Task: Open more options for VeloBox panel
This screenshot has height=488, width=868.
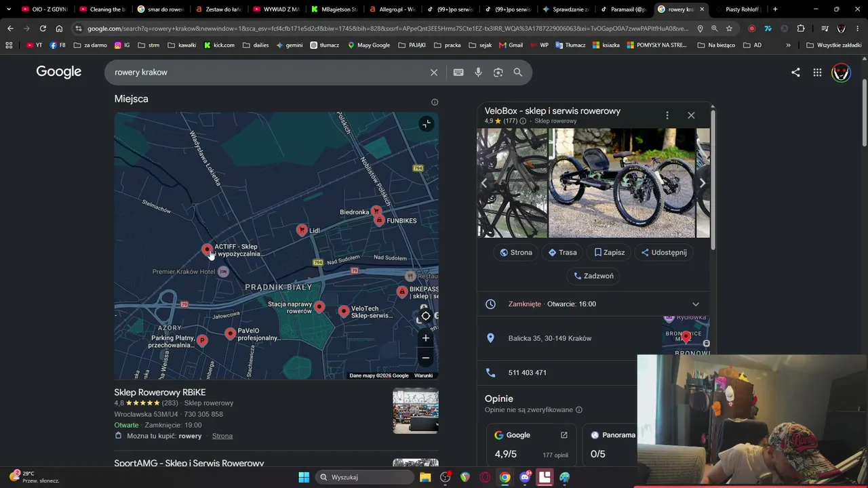Action: (667, 115)
